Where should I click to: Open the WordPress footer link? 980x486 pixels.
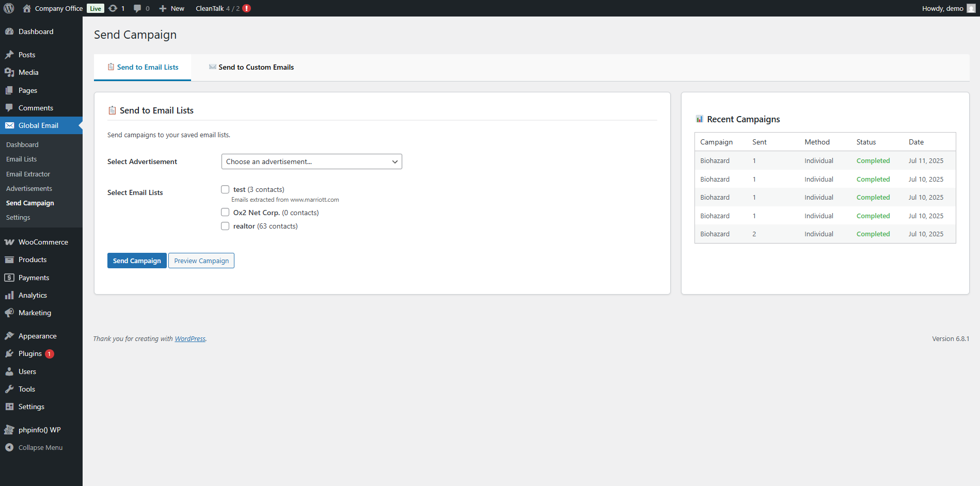pos(190,339)
